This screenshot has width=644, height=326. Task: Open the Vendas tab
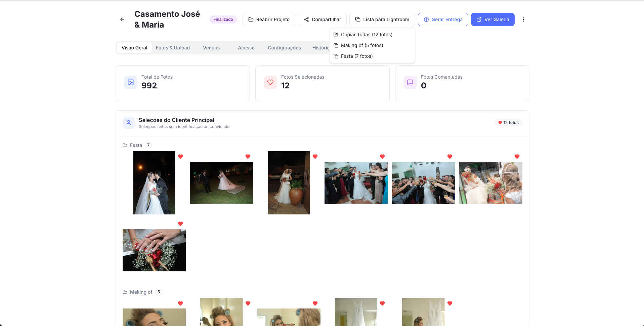[x=211, y=48]
